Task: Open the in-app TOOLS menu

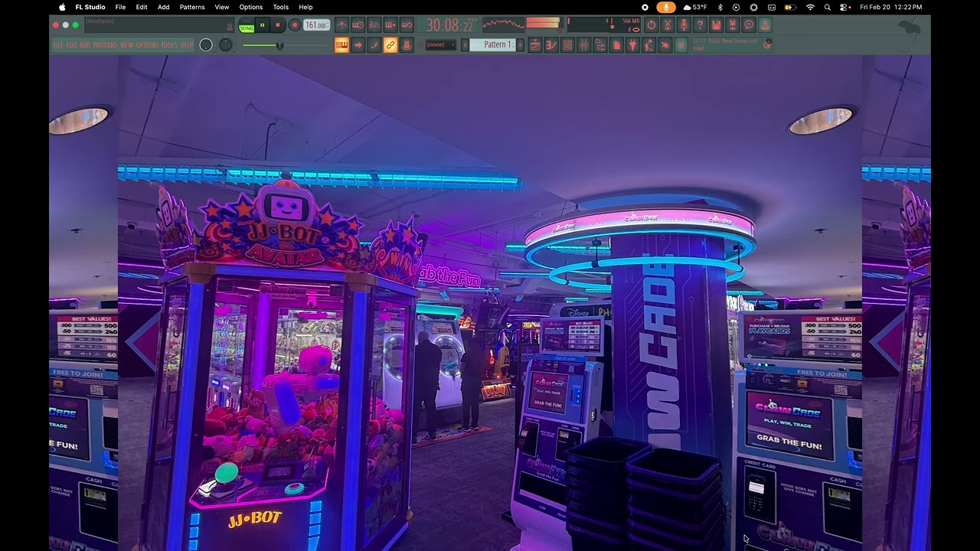Action: point(169,45)
